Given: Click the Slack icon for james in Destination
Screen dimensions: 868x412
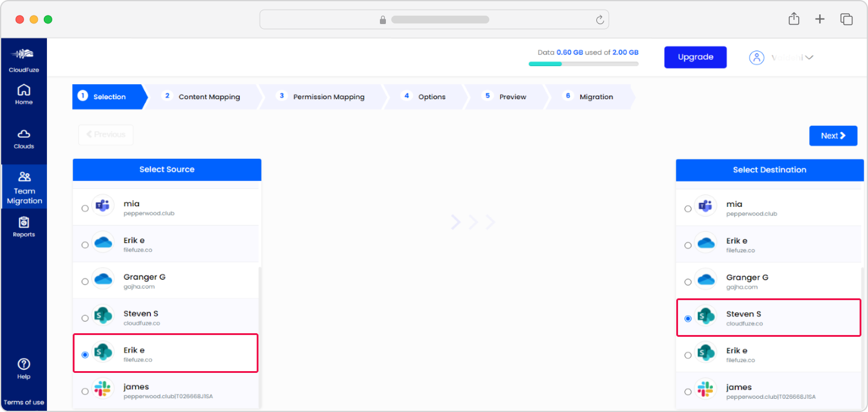Looking at the screenshot, I should click(706, 390).
